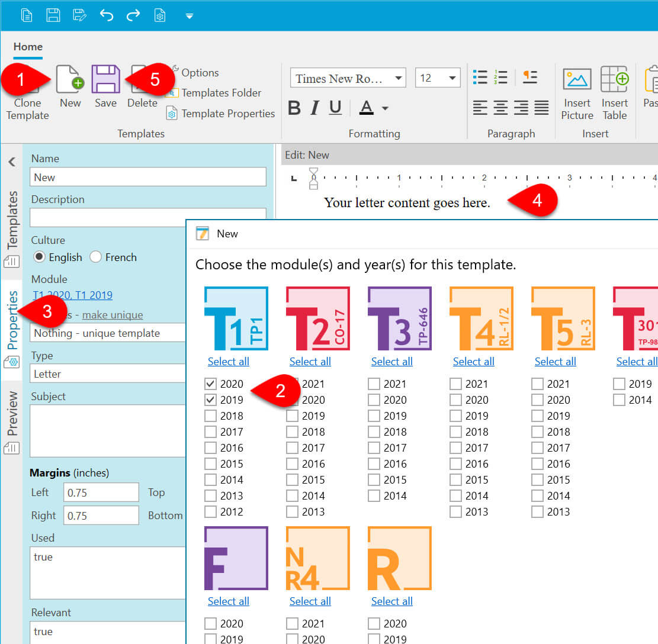
Task: Click the tab-stop selector at ruler's left end
Action: [x=294, y=178]
